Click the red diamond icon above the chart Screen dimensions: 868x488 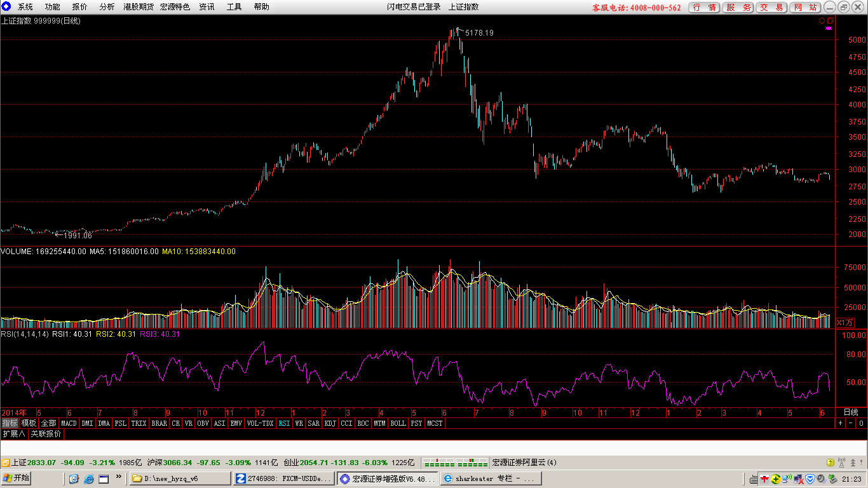point(821,20)
